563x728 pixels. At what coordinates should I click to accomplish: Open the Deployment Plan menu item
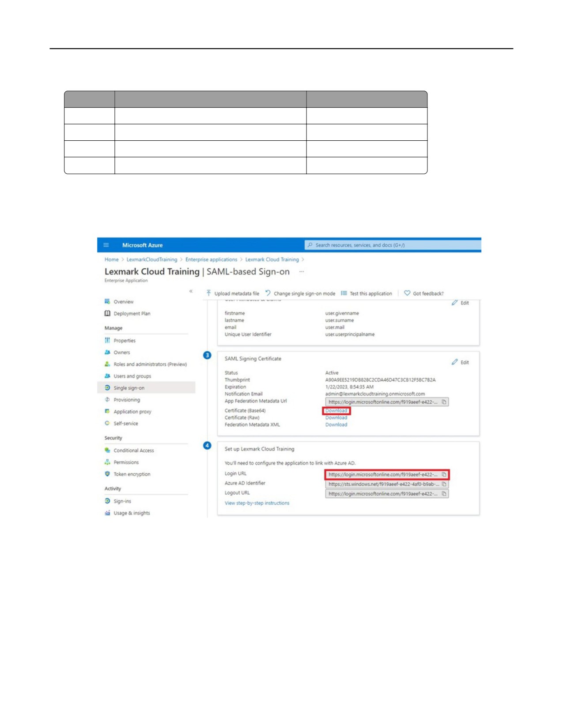tap(132, 314)
